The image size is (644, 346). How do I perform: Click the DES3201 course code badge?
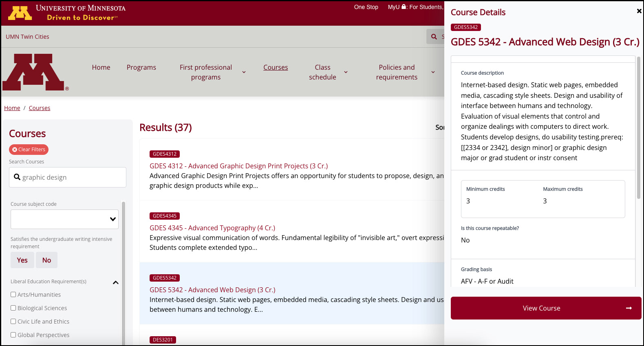163,340
